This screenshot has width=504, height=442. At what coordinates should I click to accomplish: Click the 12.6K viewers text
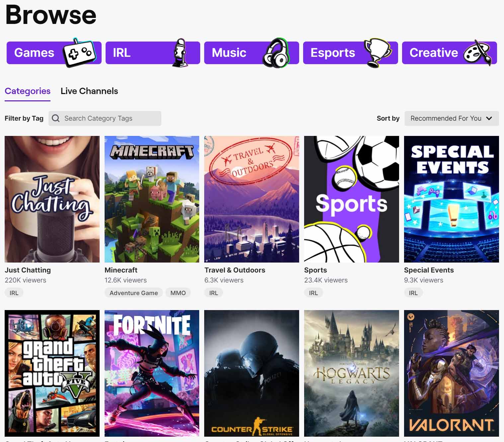tap(126, 280)
